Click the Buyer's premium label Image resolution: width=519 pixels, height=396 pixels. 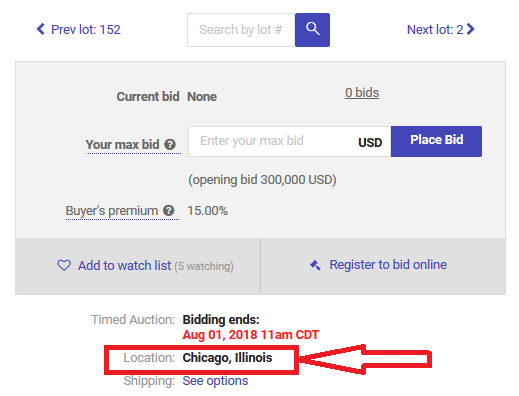[x=112, y=211]
